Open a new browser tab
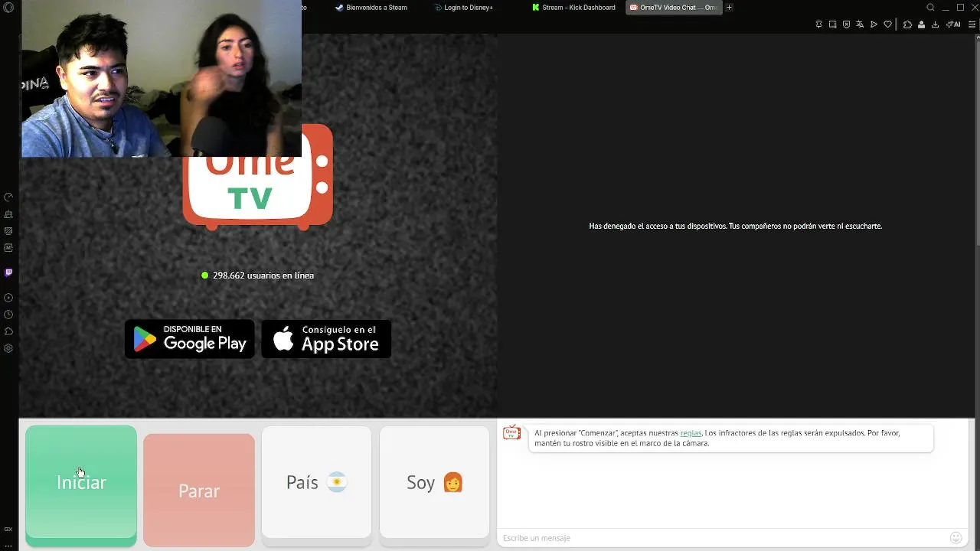This screenshot has height=551, width=980. point(730,8)
